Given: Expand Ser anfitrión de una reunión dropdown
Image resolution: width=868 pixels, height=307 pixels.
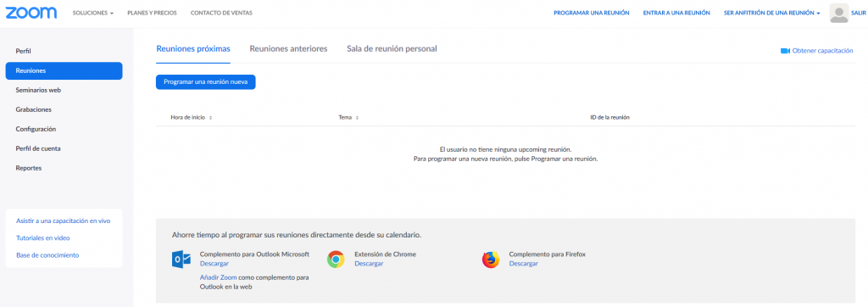Looking at the screenshot, I should pyautogui.click(x=771, y=14).
